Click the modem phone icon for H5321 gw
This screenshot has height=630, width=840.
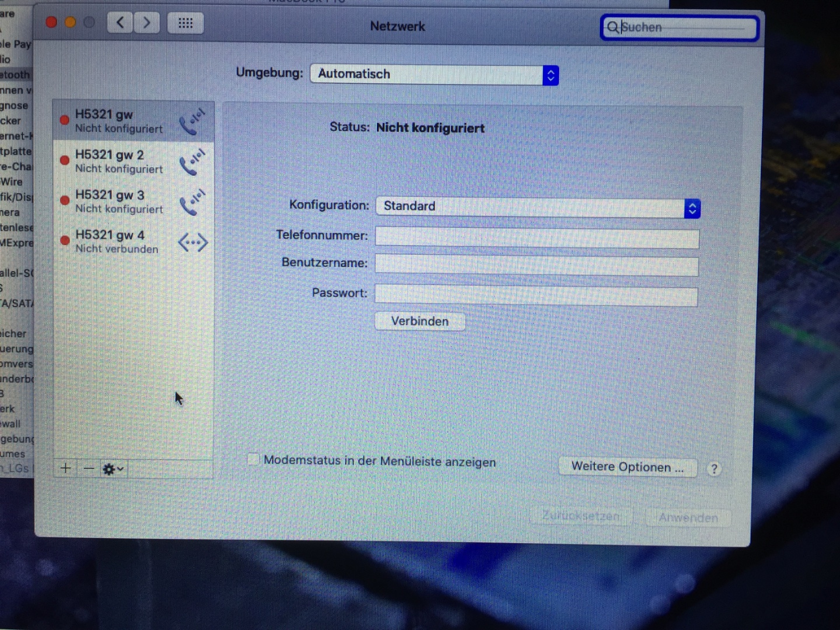(192, 121)
